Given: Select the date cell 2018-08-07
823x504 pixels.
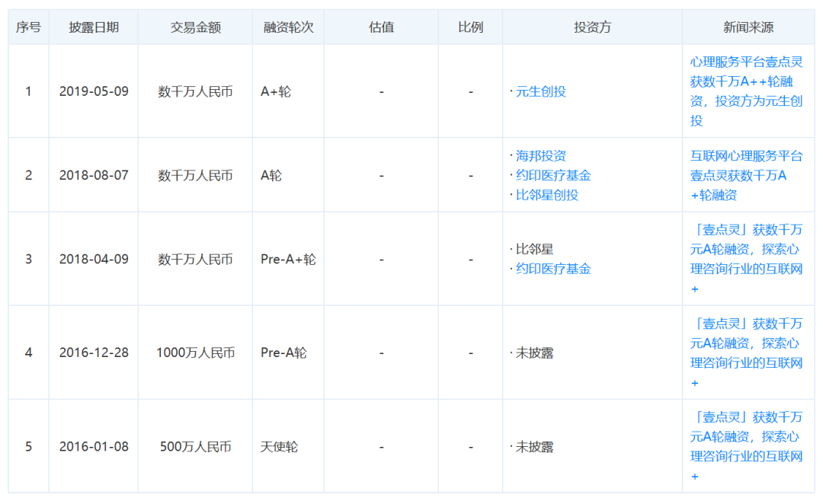Looking at the screenshot, I should coord(94,175).
